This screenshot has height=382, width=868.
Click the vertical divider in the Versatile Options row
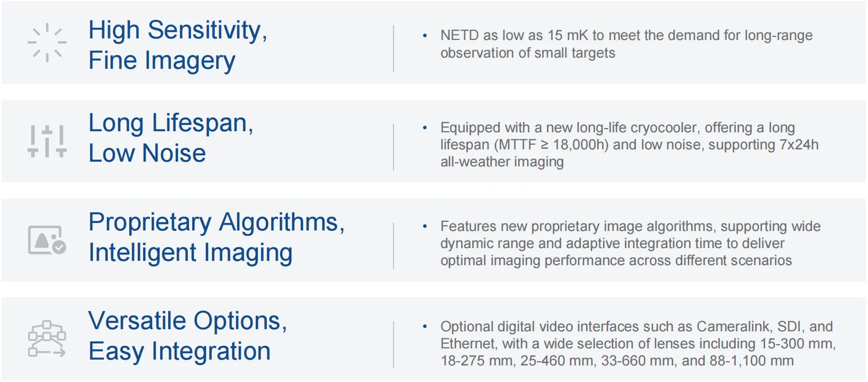pyautogui.click(x=393, y=344)
